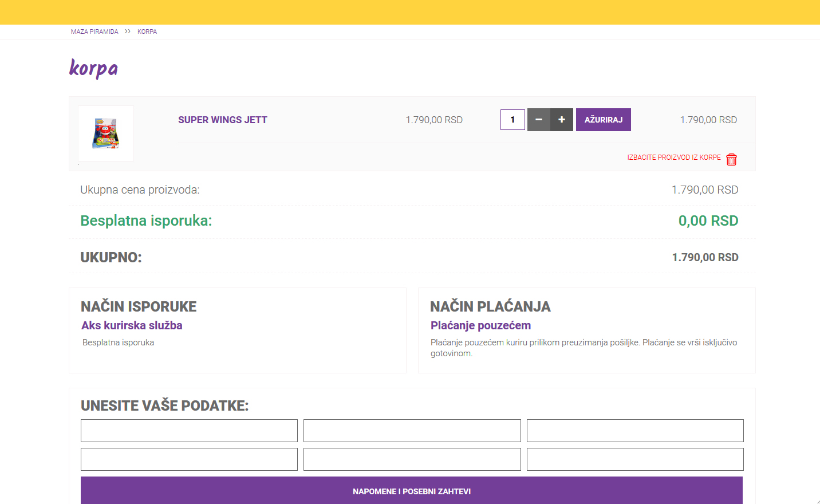Focus the top-middle customer data field
Screen dimensions: 820x504
point(412,431)
